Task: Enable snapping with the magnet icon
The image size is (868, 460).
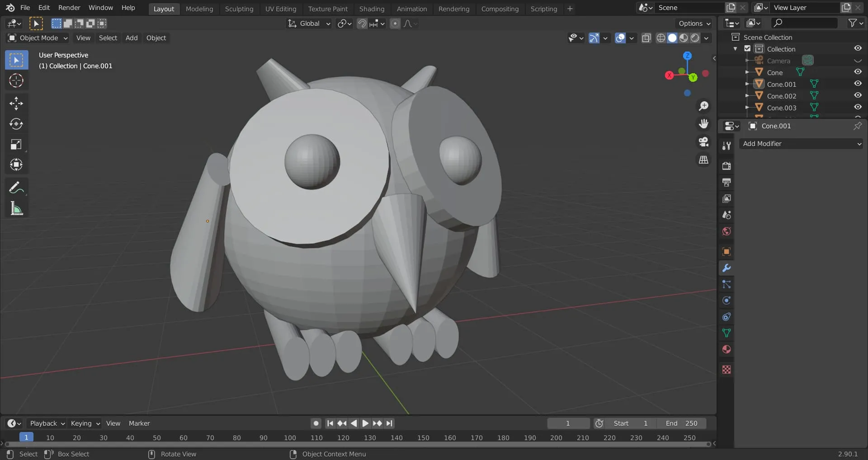Action: coord(362,23)
